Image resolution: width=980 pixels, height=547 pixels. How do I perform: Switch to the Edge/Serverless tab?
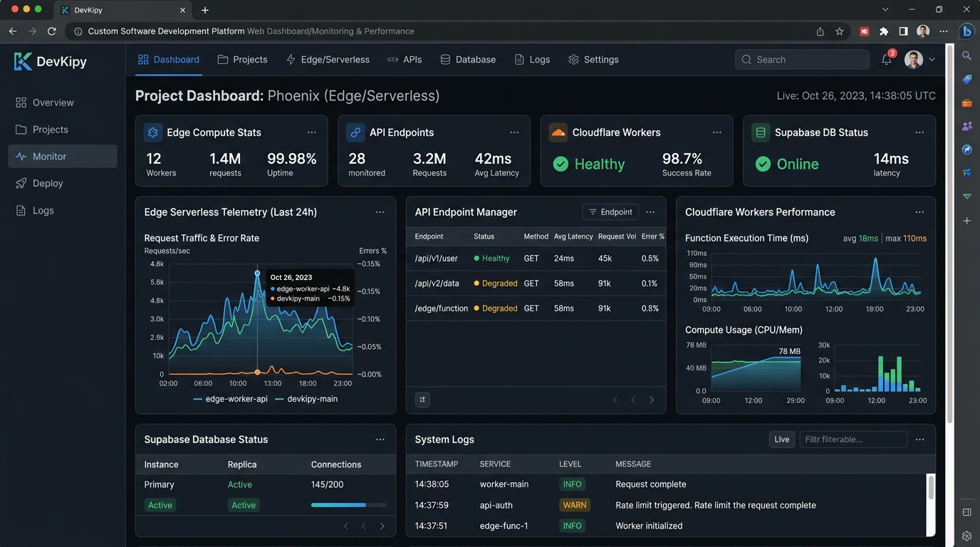(x=328, y=60)
